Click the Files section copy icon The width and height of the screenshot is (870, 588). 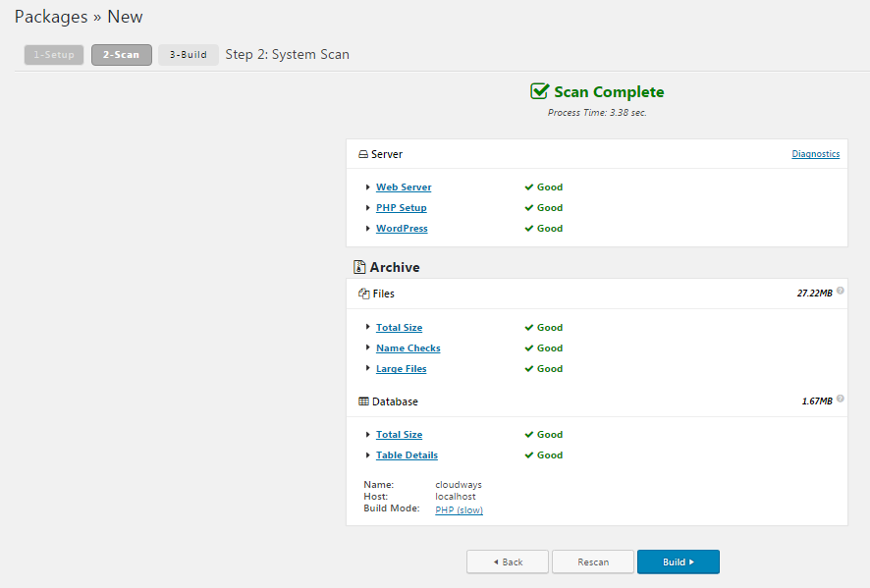point(363,294)
